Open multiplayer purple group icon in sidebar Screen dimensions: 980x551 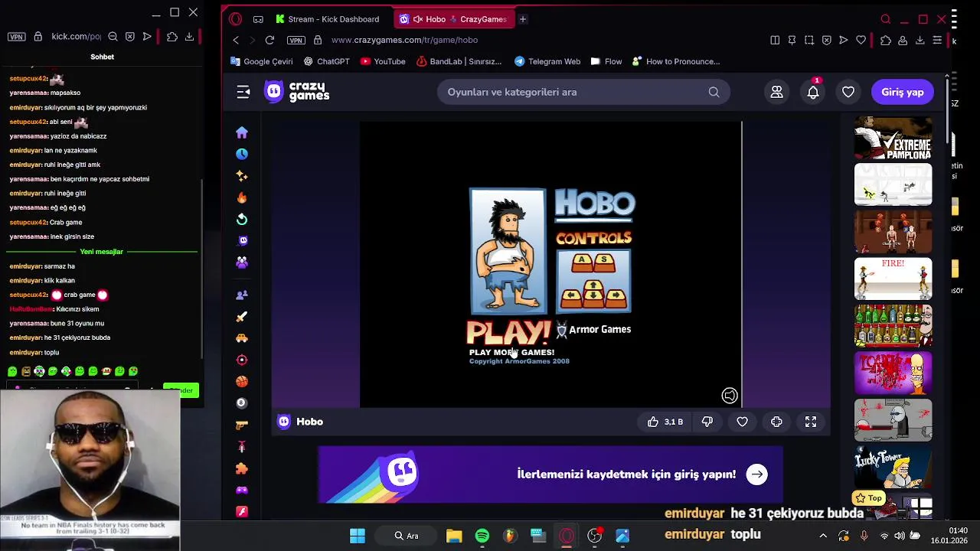pyautogui.click(x=242, y=262)
